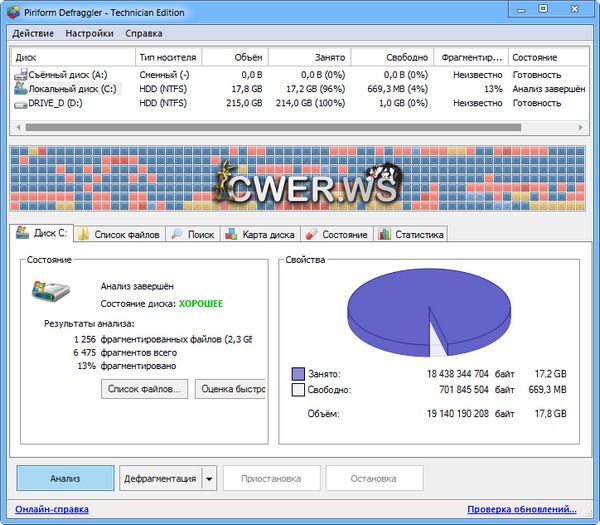Select DRIVE_D (D:) drive icon

19,103
